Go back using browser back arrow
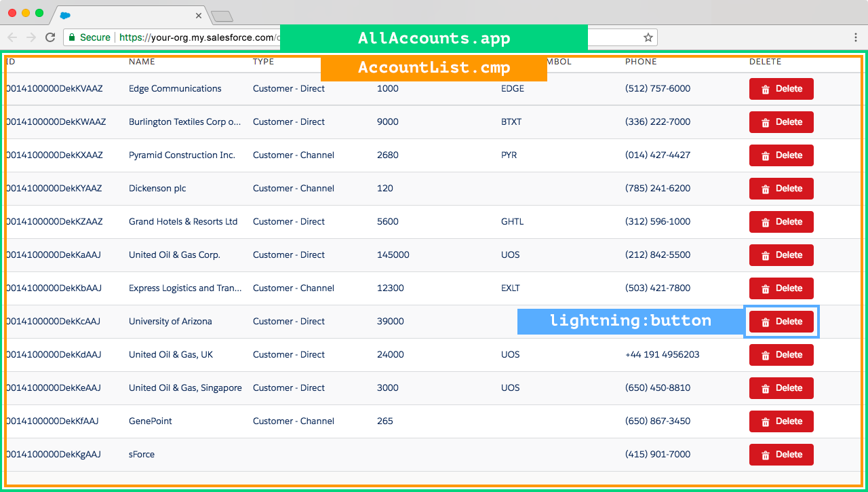Screen dimensions: 868x492 click(12, 37)
